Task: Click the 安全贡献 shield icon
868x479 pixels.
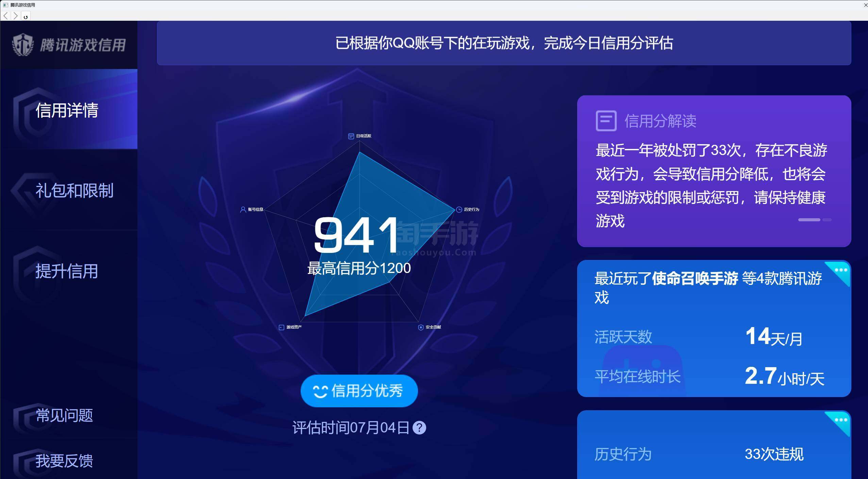Action: [421, 327]
